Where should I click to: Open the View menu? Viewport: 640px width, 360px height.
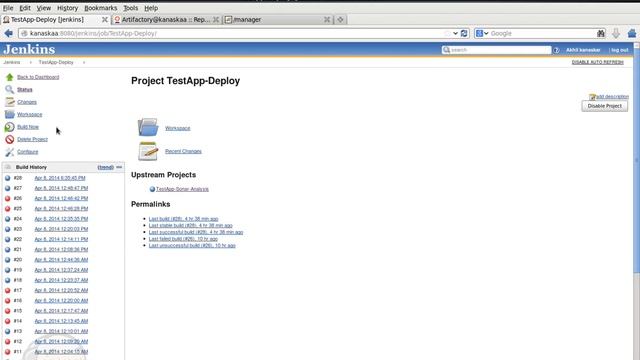(x=44, y=8)
